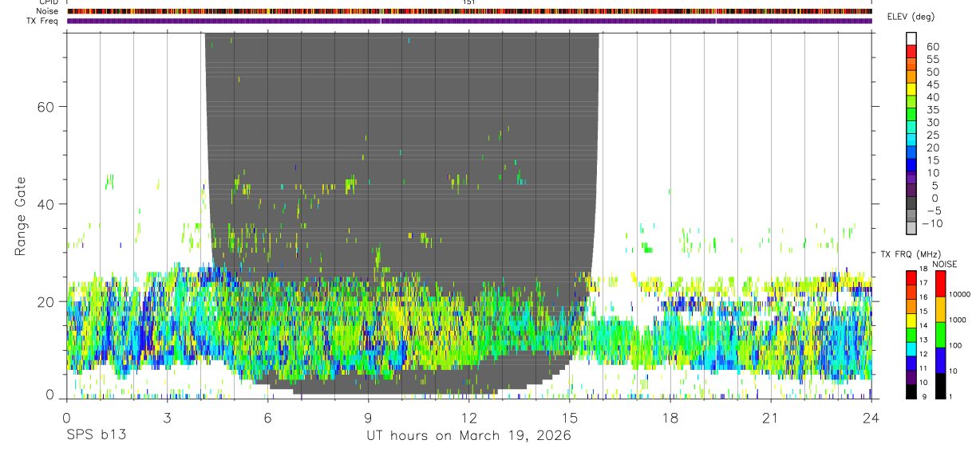Viewport: 980px width, 452px height.
Task: Click the Range Gate axis title
Action: pyautogui.click(x=21, y=216)
